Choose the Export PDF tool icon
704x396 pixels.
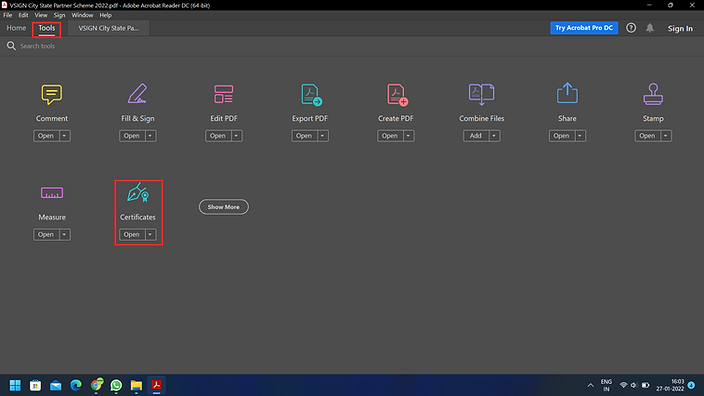click(311, 95)
